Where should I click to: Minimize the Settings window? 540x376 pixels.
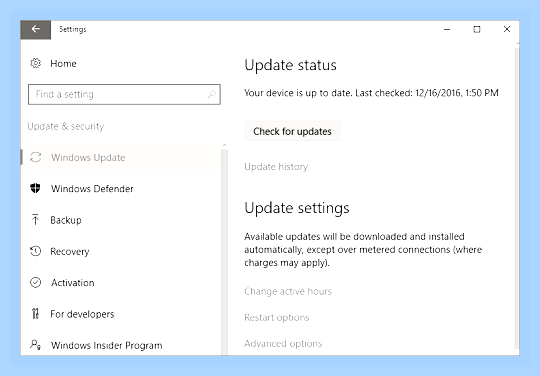[447, 30]
